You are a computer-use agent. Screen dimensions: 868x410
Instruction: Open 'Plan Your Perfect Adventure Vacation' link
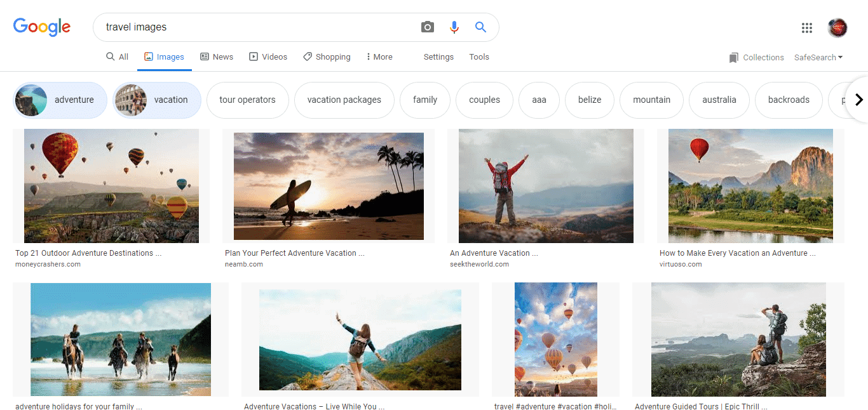(x=295, y=253)
